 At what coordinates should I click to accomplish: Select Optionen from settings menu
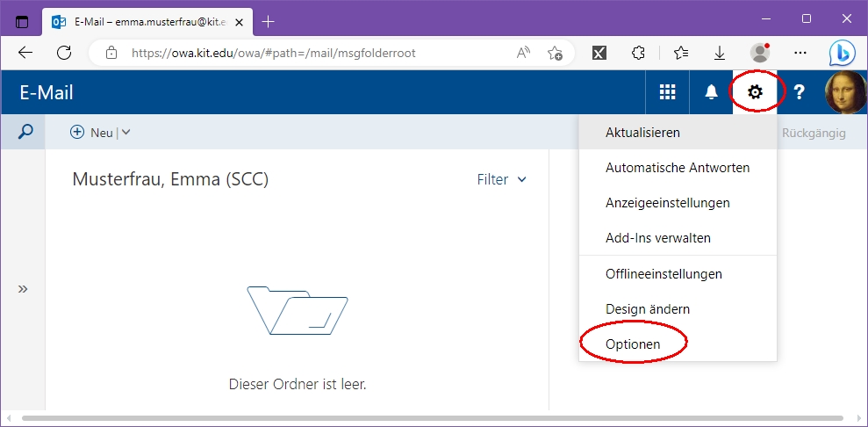(x=633, y=344)
